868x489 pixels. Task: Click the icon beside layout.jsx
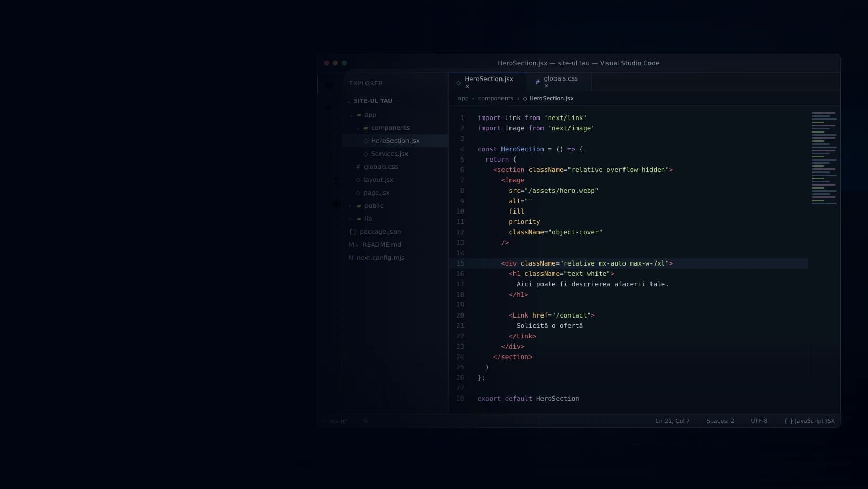358,180
